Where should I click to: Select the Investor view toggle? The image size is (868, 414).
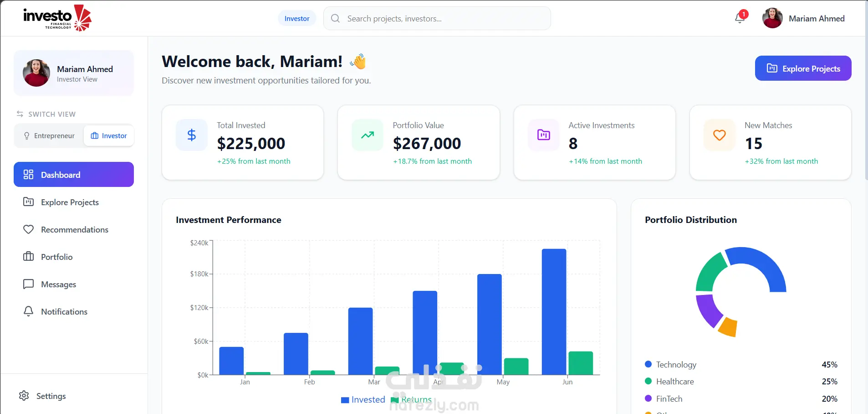coord(109,136)
